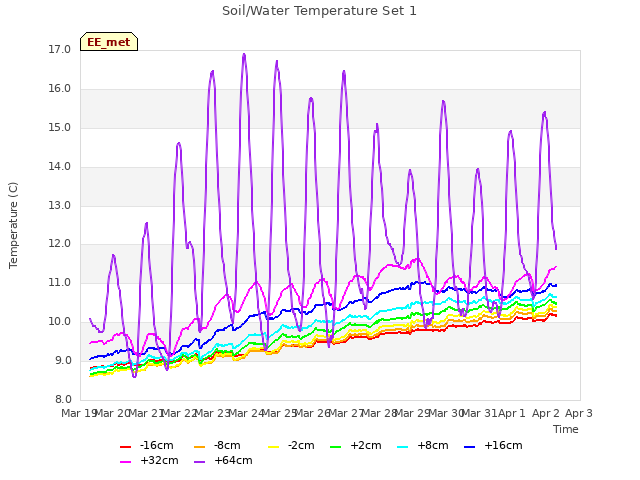Click the Apr 2 x-axis date label
Image resolution: width=640 pixels, height=480 pixels.
[546, 413]
